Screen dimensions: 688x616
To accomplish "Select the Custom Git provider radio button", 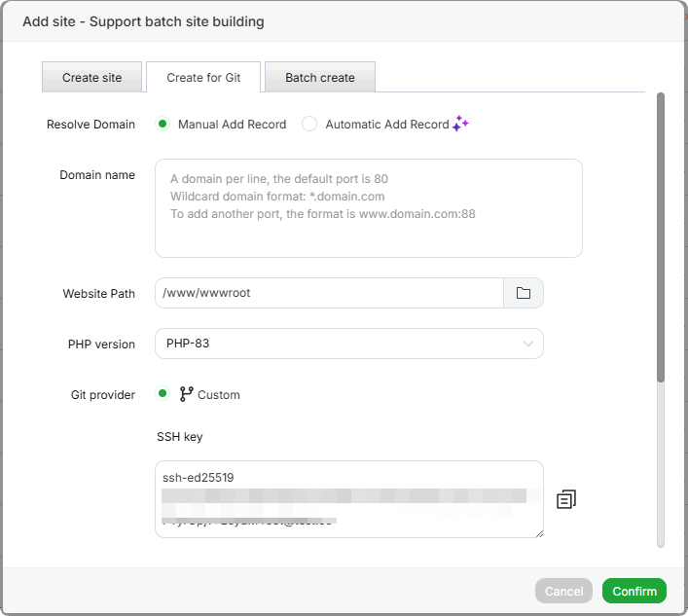I will pyautogui.click(x=163, y=394).
